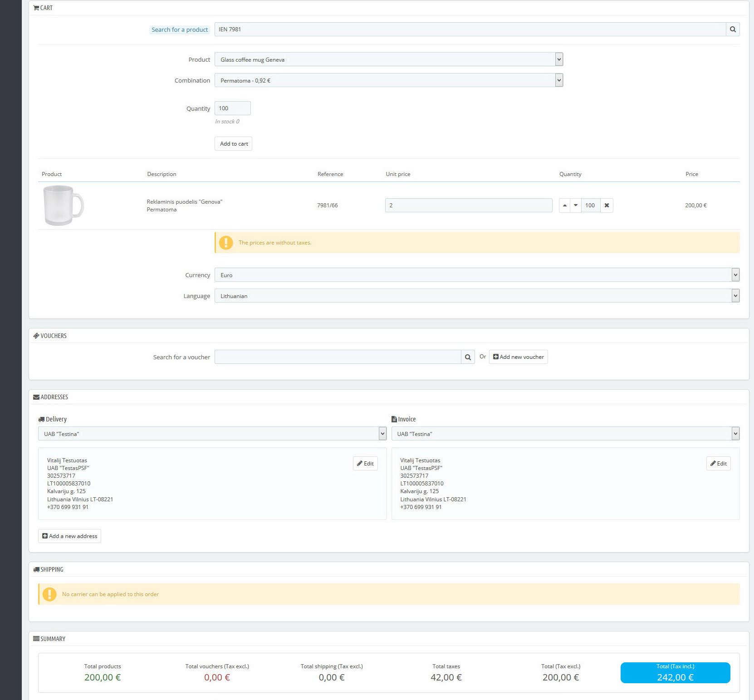
Task: Click the Quantity input above Add to cart
Action: (233, 108)
